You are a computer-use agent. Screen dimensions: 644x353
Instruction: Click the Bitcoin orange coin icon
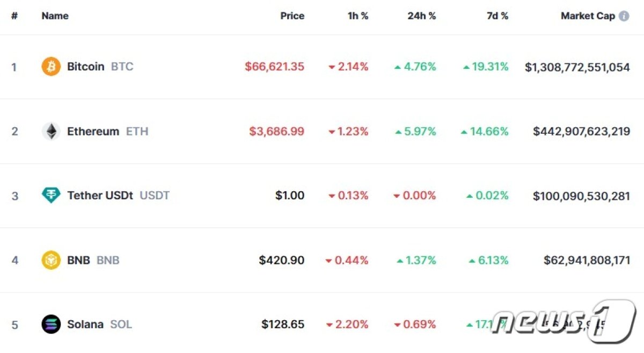(51, 67)
